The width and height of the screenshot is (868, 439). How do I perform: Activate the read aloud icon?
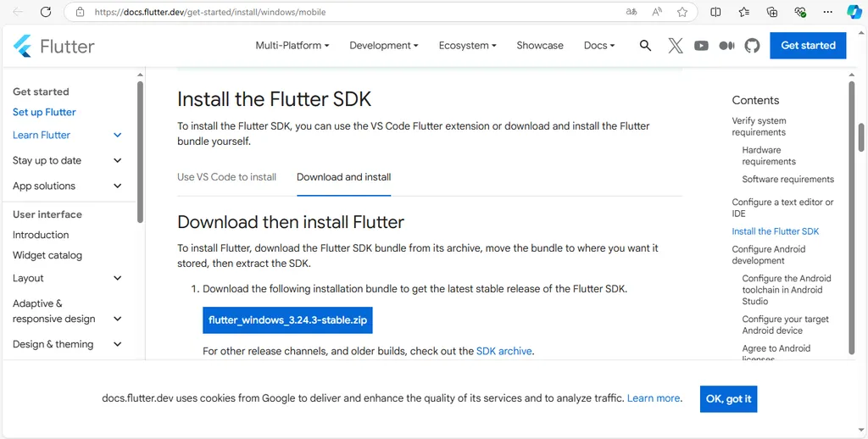pos(657,12)
